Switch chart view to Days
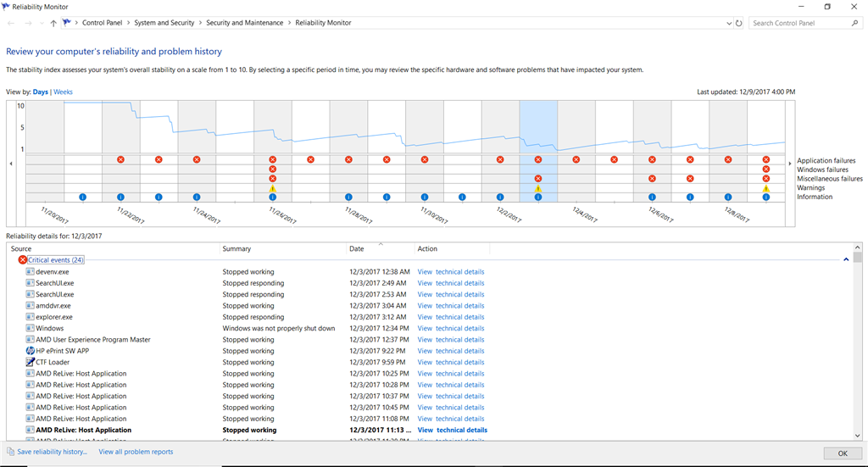 click(x=41, y=92)
